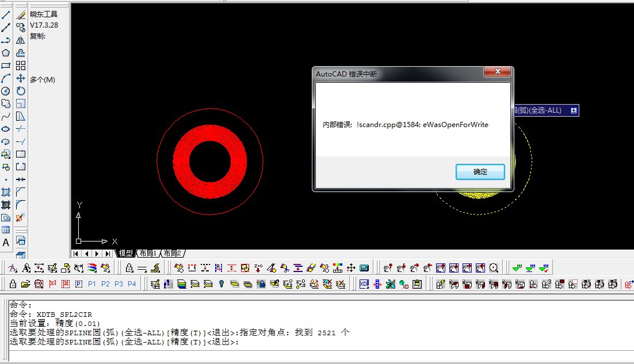The width and height of the screenshot is (634, 364).
Task: Open the 布局2 layout tab
Action: 172,253
